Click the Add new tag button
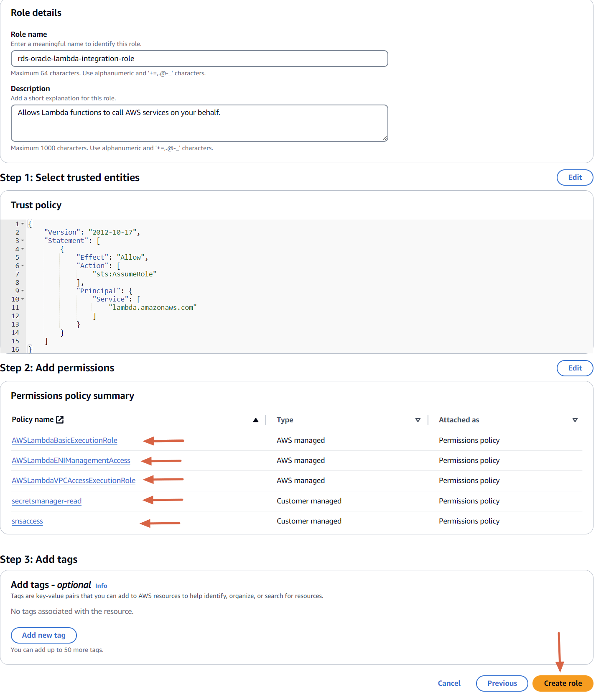This screenshot has width=596, height=700. 44,635
